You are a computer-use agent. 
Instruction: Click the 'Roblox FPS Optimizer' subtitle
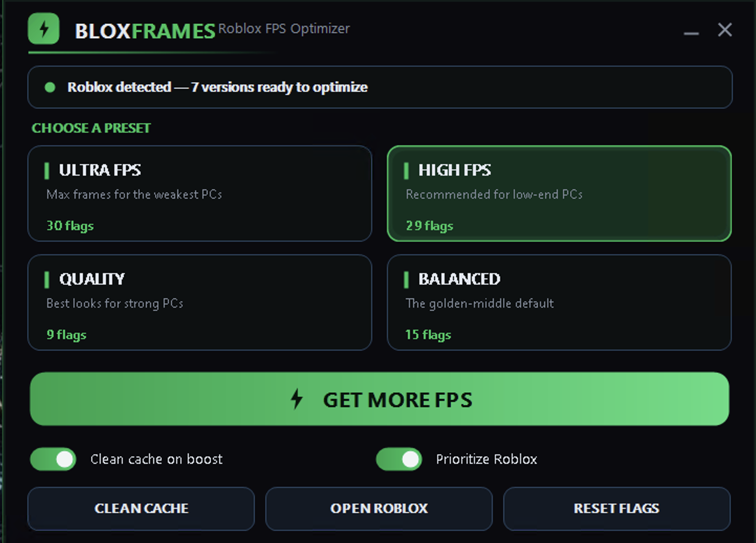click(x=284, y=29)
